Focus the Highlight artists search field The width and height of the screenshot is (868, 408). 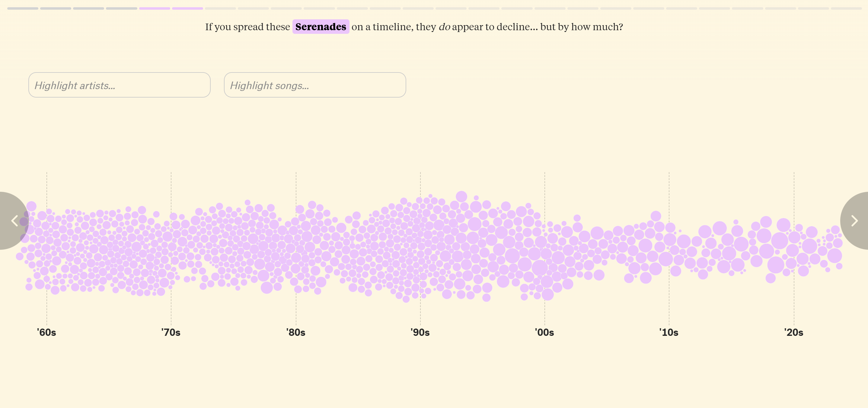tap(119, 85)
